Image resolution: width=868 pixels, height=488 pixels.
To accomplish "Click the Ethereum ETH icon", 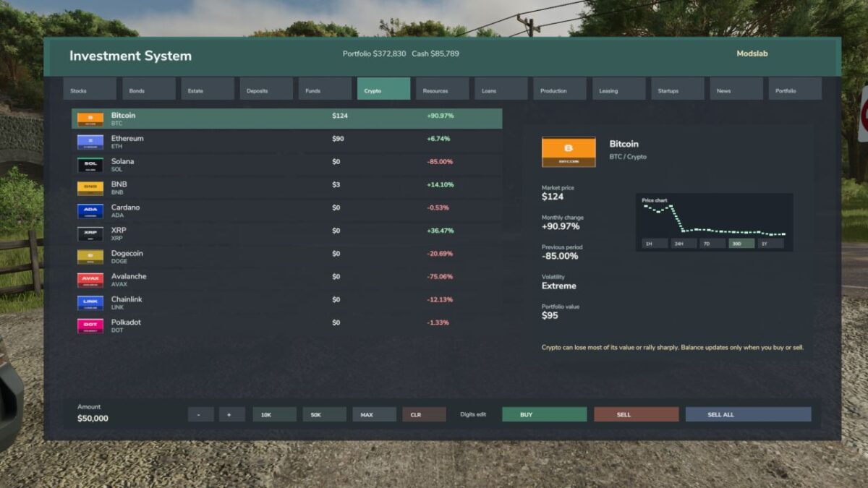I will (90, 142).
